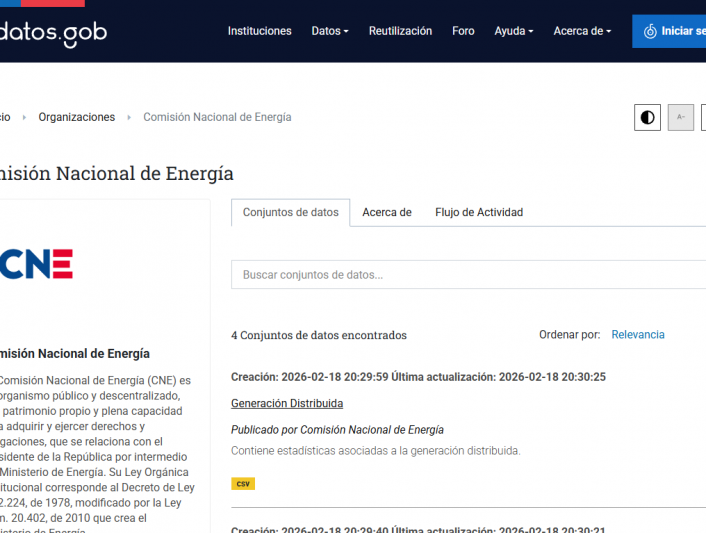
Task: Click the decrease font size button
Action: [680, 118]
